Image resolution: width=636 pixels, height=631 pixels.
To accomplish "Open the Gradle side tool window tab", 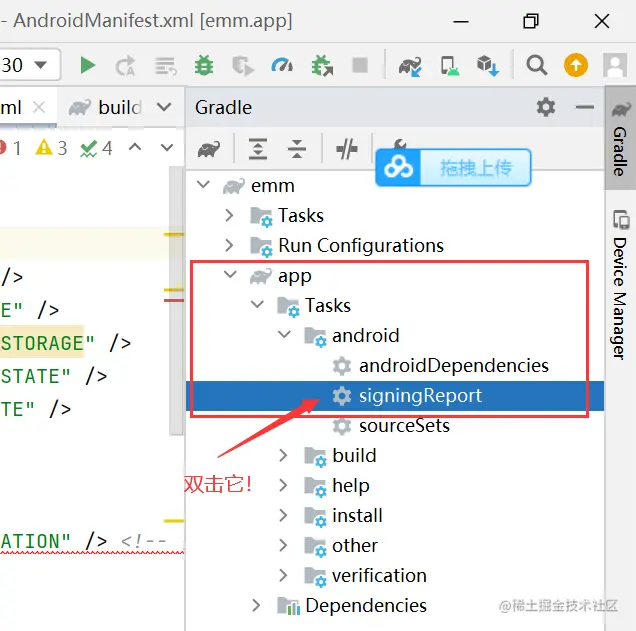I will [x=620, y=138].
